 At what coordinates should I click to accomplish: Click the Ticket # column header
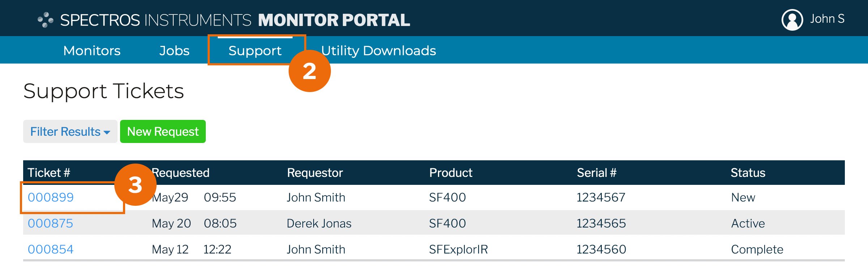(49, 173)
